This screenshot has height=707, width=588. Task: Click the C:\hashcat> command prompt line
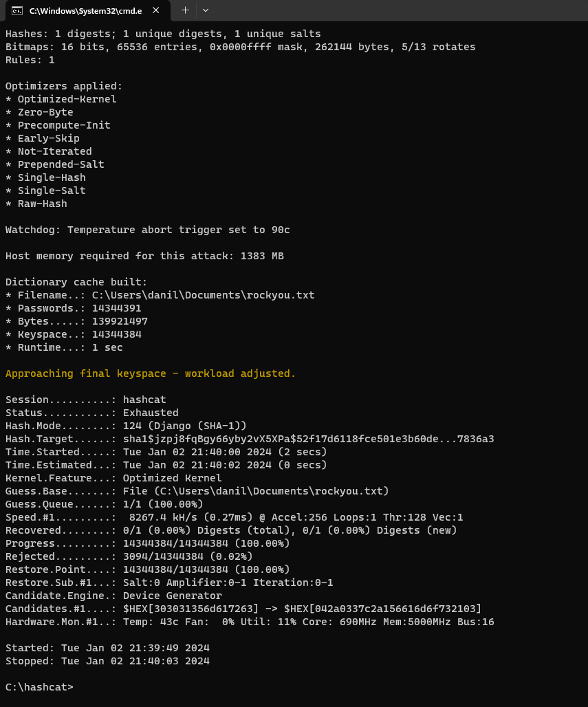pos(39,687)
